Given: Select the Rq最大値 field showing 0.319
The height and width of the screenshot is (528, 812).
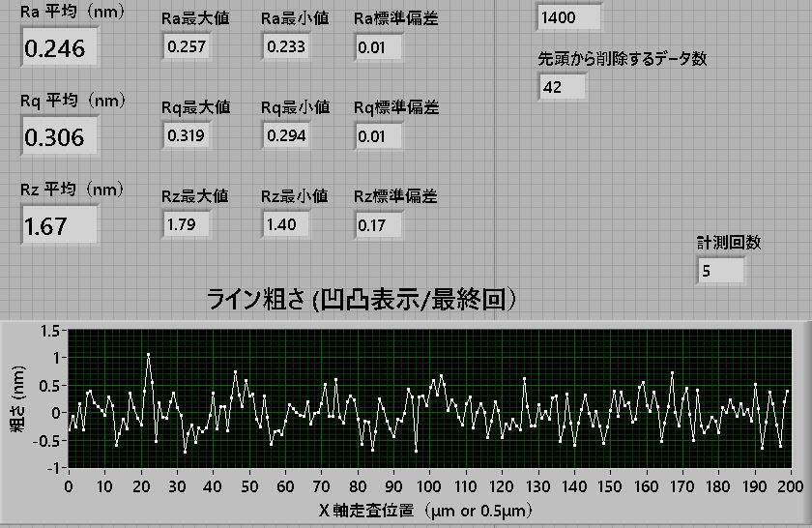Looking at the screenshot, I should [187, 135].
